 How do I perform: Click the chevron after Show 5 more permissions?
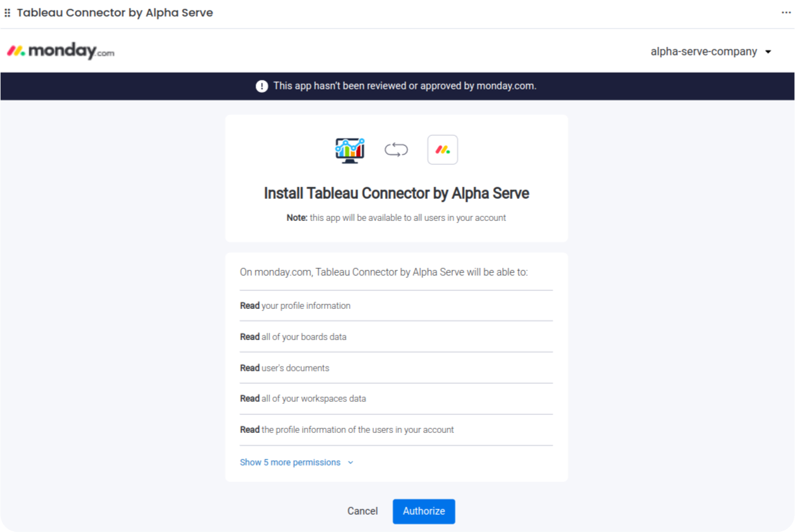[350, 462]
